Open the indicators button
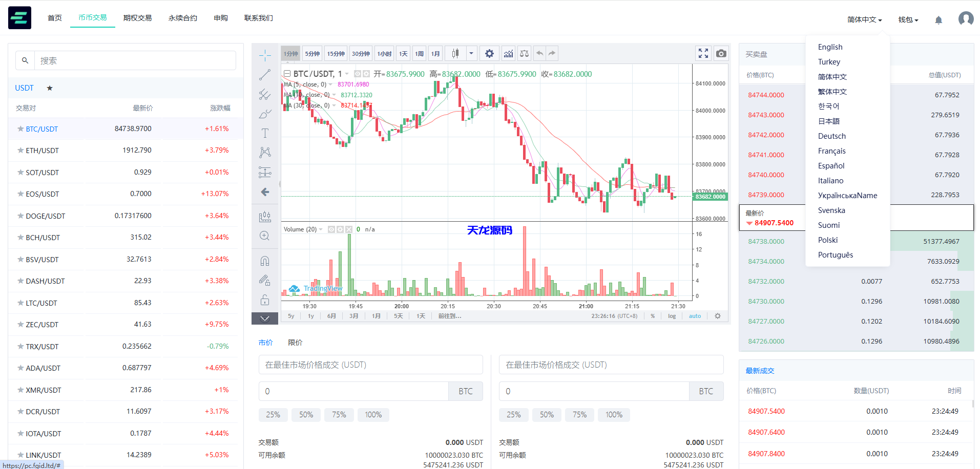Screen dimensions: 980x469 tap(508, 53)
